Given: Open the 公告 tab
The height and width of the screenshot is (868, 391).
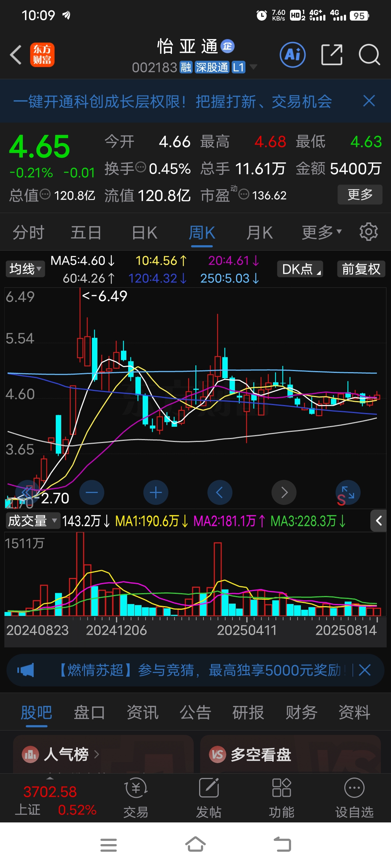Looking at the screenshot, I should click(195, 713).
